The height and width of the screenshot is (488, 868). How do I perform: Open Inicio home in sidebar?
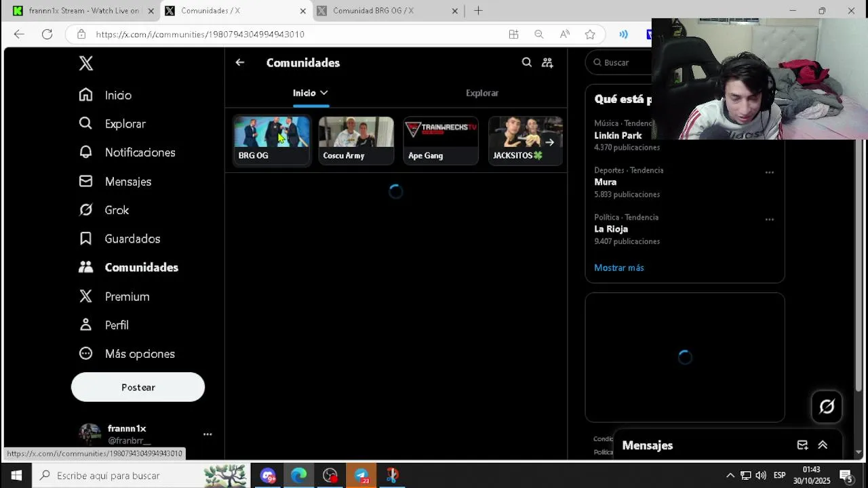click(105, 95)
